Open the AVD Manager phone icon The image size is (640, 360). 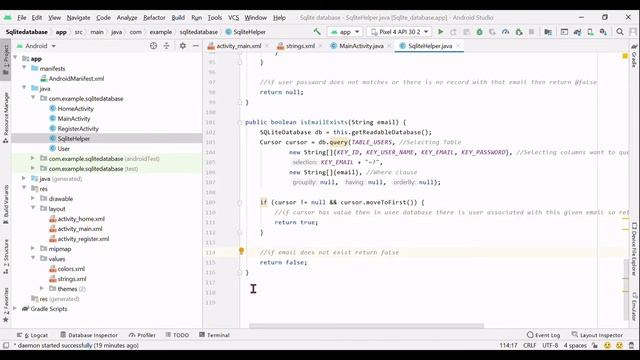pyautogui.click(x=590, y=32)
